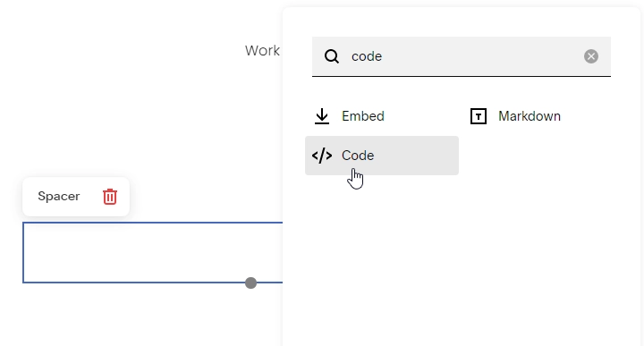Click the Markdown T-box icon

coord(479,116)
